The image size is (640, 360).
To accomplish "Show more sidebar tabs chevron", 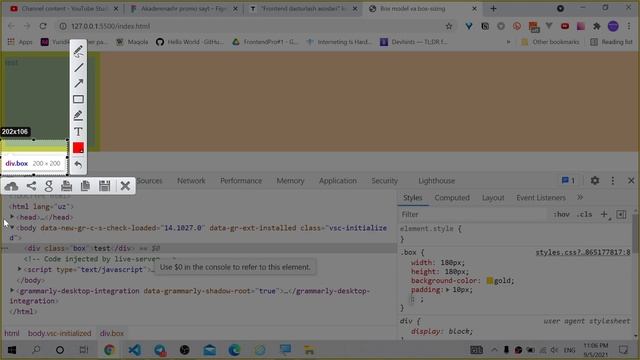I will [x=580, y=198].
